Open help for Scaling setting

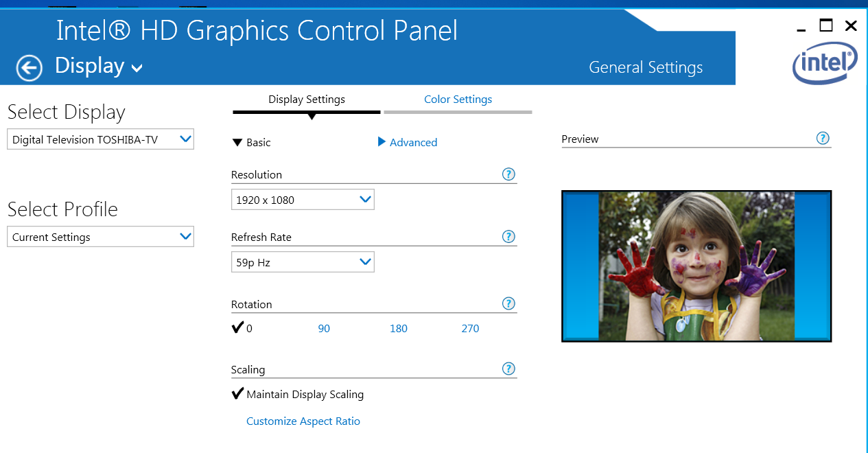tap(508, 369)
